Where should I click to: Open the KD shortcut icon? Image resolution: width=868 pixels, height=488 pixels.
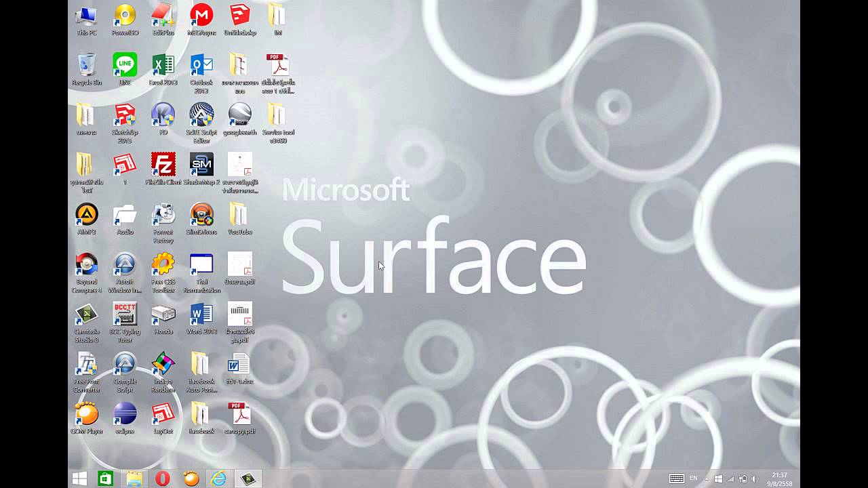pyautogui.click(x=163, y=119)
